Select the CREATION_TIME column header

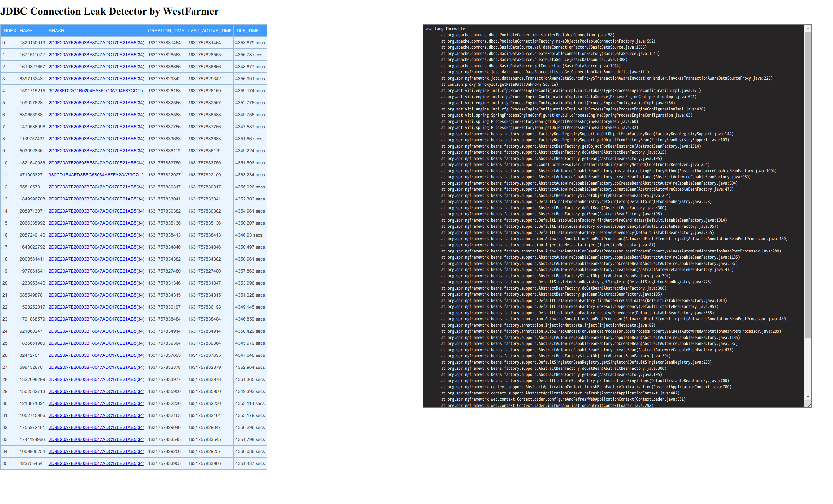coord(166,31)
